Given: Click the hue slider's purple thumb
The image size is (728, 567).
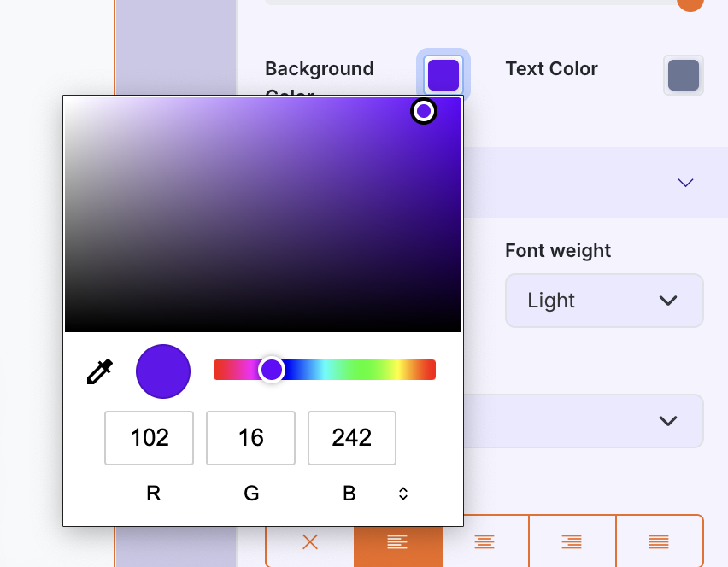Looking at the screenshot, I should tap(272, 370).
